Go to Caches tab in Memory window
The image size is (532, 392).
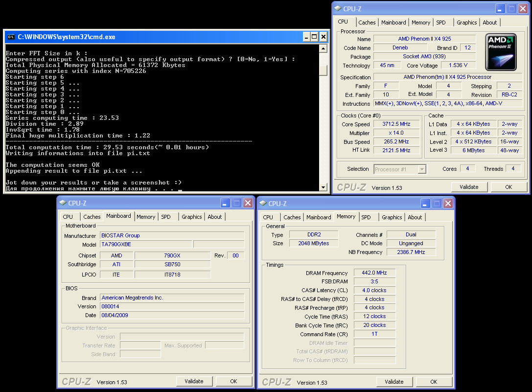click(292, 217)
